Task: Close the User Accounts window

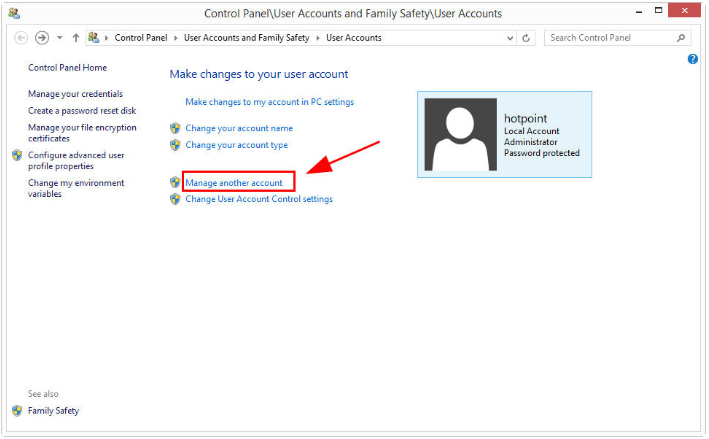Action: [x=684, y=10]
